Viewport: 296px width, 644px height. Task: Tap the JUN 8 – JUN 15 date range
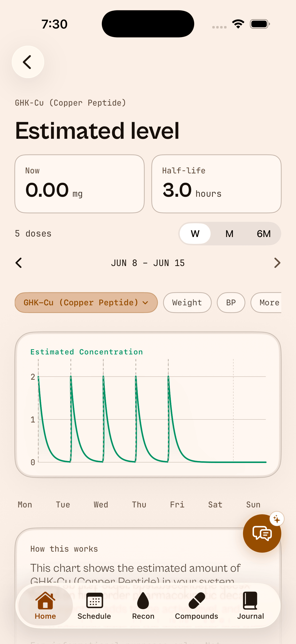point(148,263)
